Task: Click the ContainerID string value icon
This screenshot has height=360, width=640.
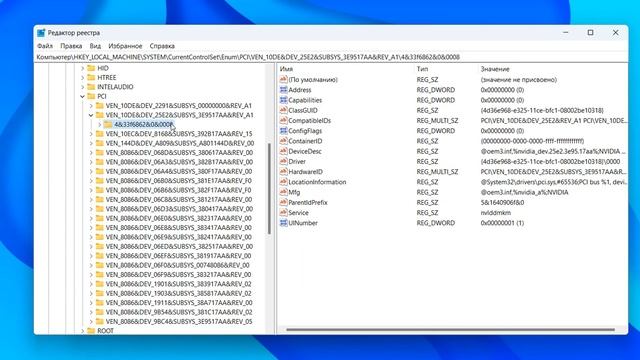Action: [x=283, y=141]
